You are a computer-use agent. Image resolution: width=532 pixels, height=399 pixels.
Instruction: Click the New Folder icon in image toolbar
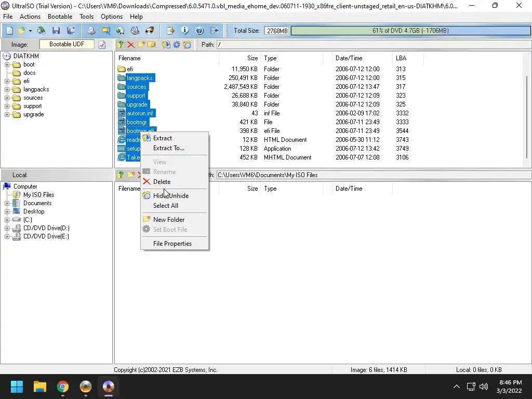[141, 45]
